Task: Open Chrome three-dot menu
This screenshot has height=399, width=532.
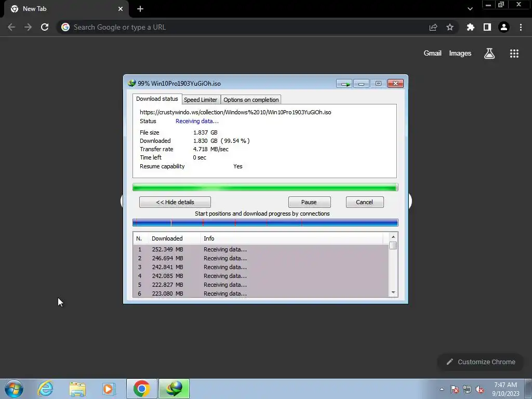Action: click(521, 27)
